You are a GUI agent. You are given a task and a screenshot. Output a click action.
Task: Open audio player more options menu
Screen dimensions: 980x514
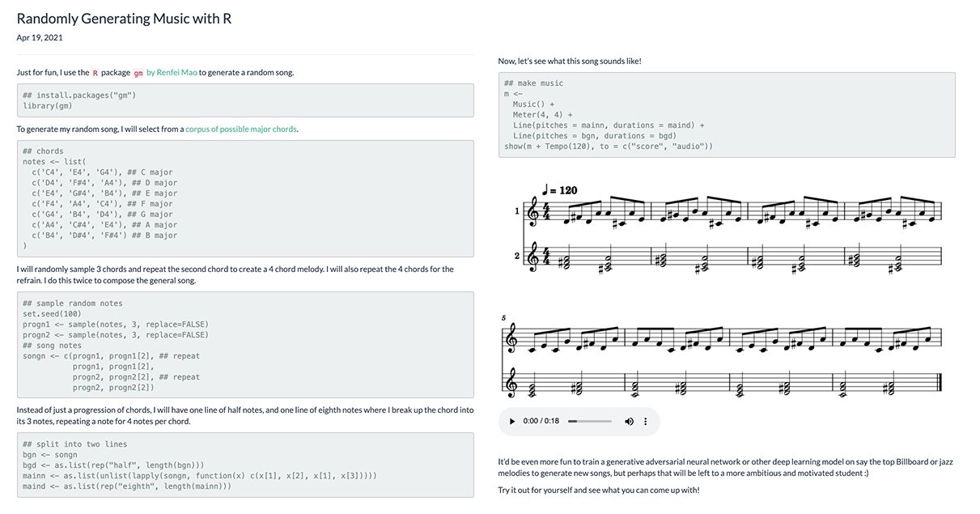[646, 422]
